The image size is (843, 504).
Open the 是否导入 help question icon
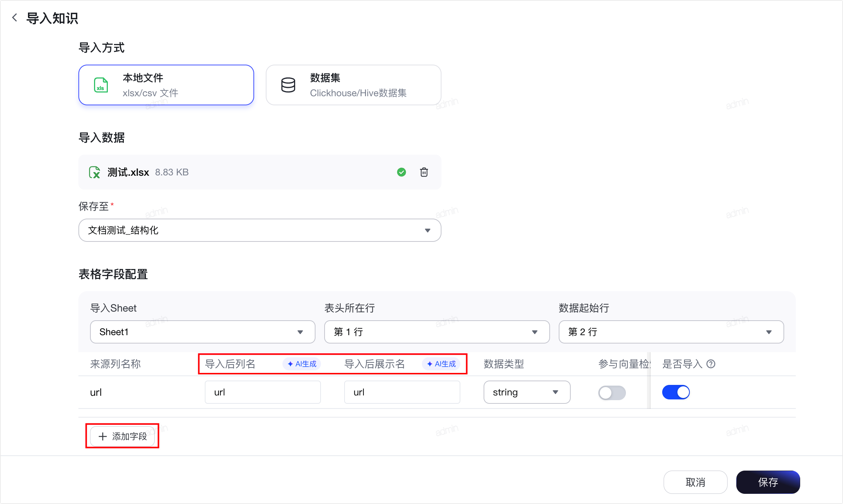[x=711, y=364]
